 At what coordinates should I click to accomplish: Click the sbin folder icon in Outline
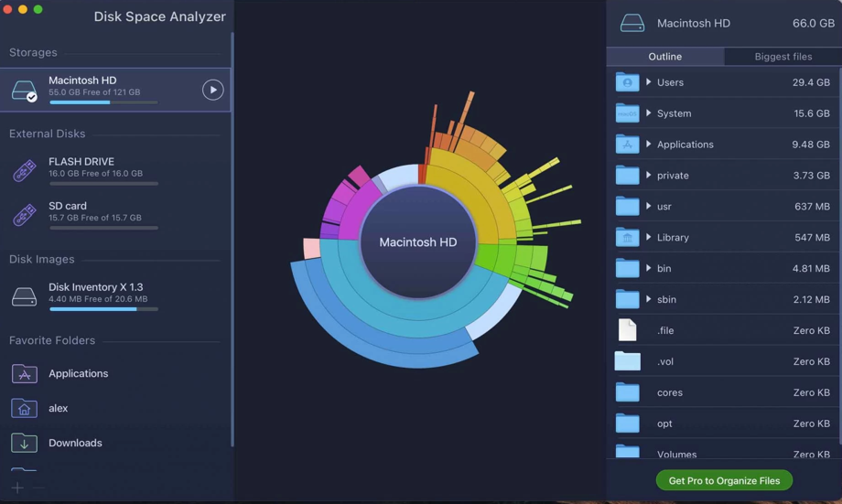click(627, 299)
